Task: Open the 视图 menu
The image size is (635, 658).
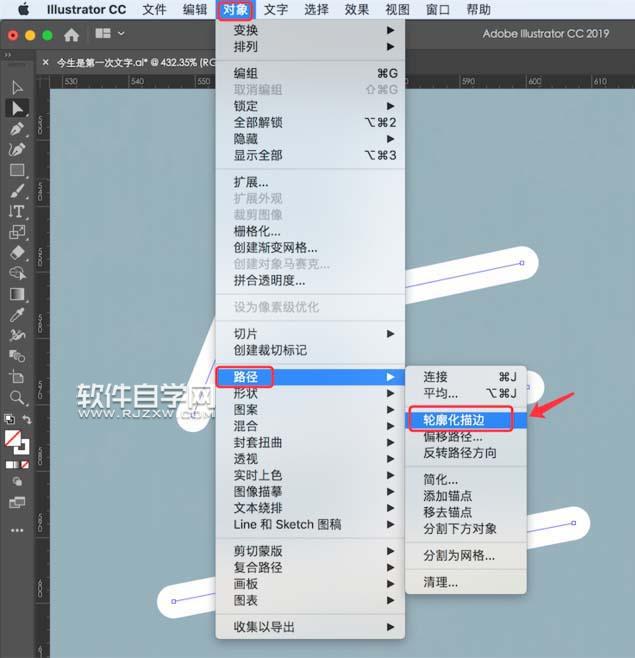Action: [397, 9]
